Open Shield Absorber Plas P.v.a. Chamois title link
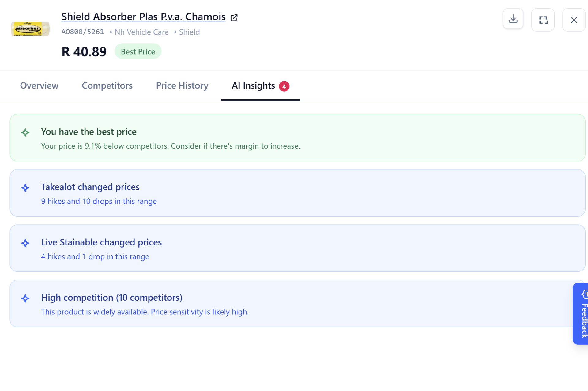The height and width of the screenshot is (391, 588). (x=143, y=17)
